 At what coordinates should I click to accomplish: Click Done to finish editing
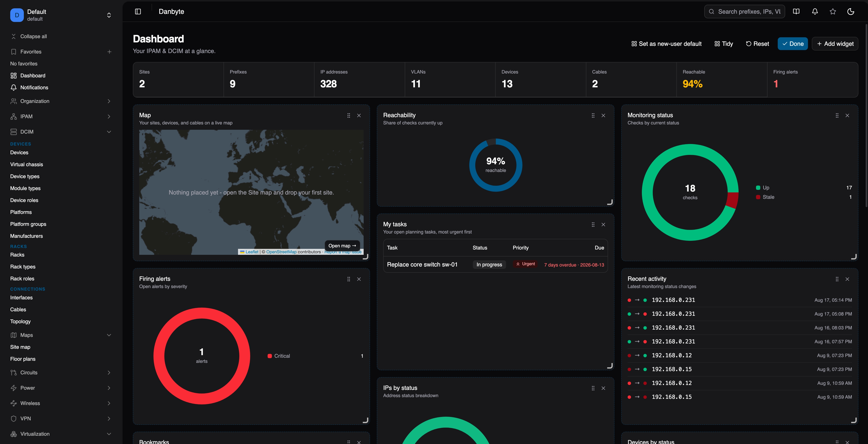(x=792, y=44)
